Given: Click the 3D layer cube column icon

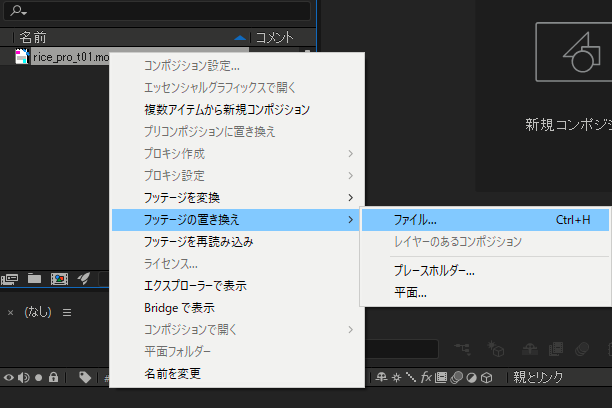Looking at the screenshot, I should [x=488, y=378].
